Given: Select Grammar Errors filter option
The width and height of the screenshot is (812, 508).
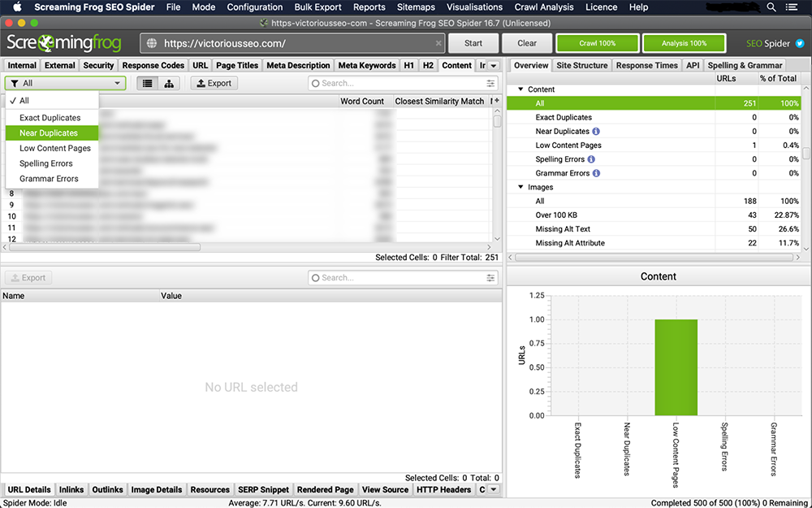Looking at the screenshot, I should click(52, 178).
